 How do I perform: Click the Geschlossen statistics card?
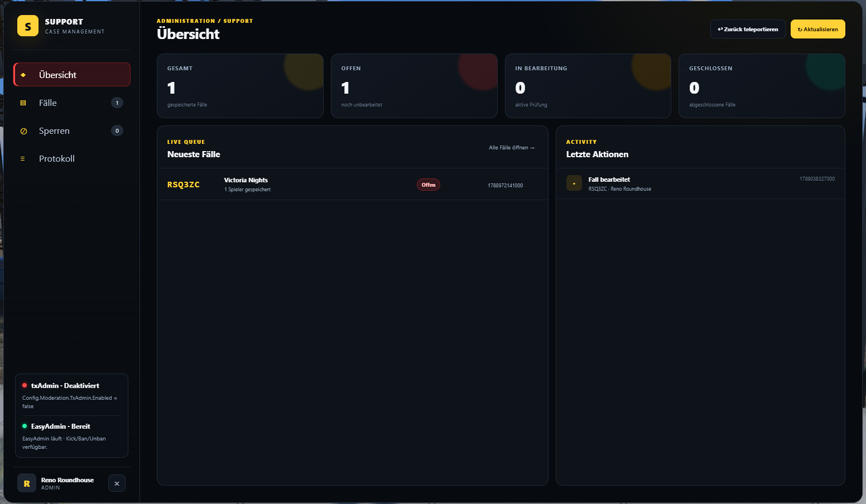762,86
